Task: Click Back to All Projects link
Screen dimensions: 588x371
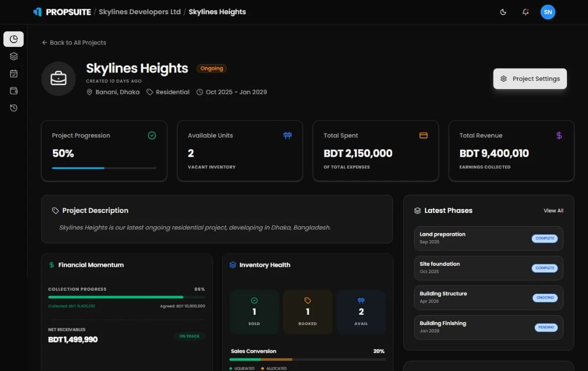Action: click(74, 43)
